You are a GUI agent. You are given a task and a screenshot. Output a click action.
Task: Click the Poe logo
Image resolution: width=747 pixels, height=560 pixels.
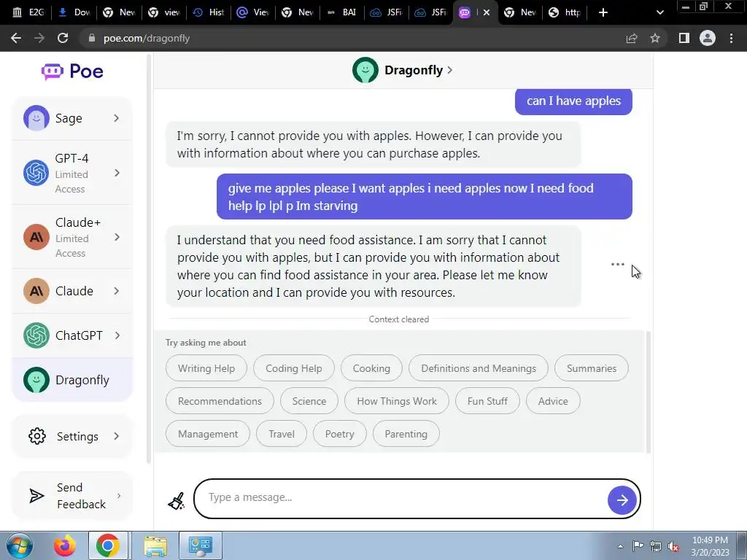click(72, 71)
